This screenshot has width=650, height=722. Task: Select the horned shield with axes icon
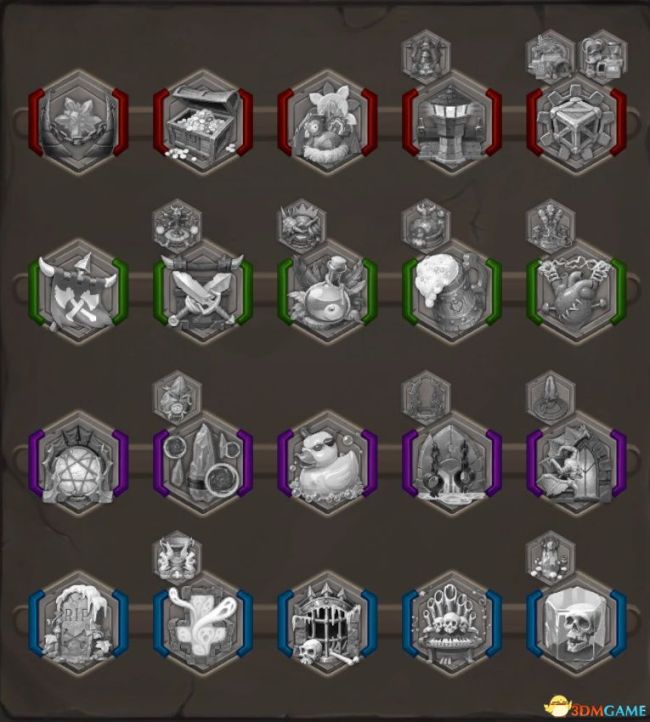(x=78, y=292)
